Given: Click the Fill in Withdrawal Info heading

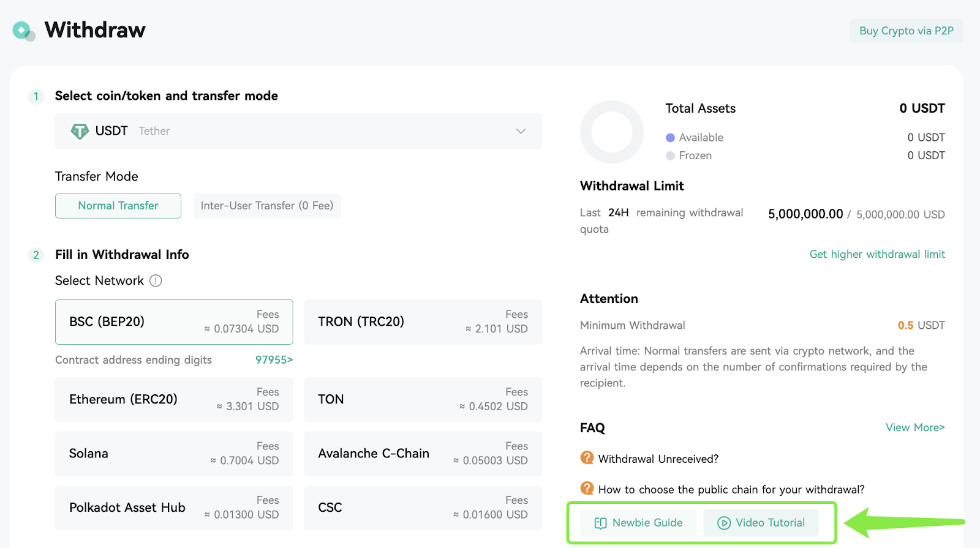Looking at the screenshot, I should [x=122, y=255].
